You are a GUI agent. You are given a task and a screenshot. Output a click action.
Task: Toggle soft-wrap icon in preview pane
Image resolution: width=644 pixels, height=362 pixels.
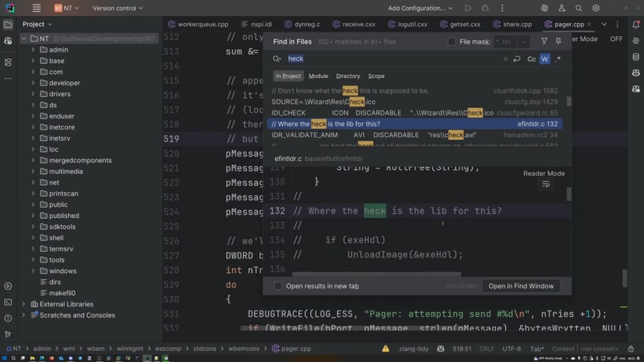(x=546, y=184)
